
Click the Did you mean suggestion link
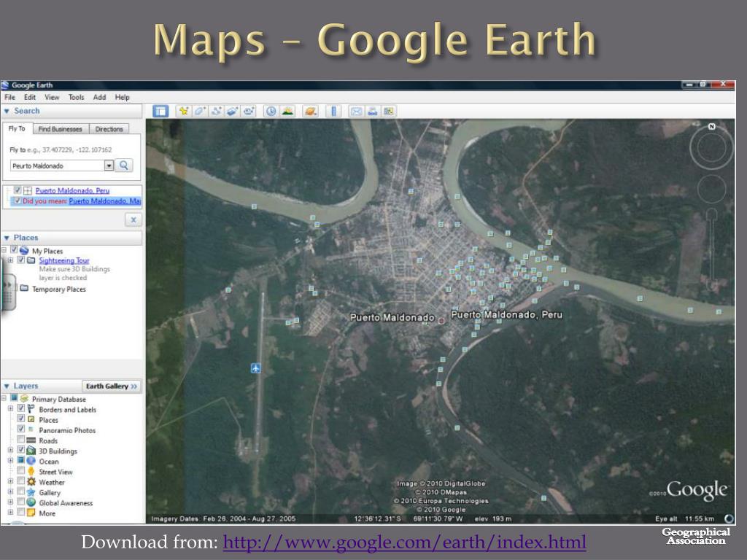coord(105,201)
